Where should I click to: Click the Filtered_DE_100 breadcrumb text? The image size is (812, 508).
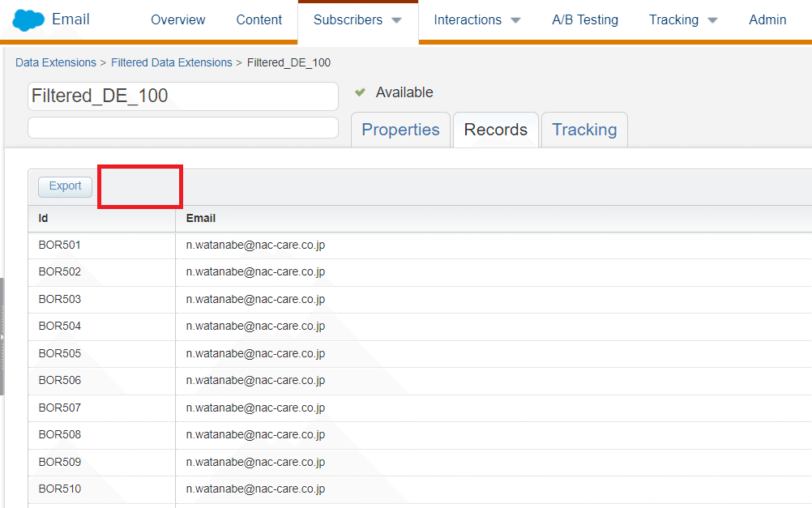click(x=288, y=62)
